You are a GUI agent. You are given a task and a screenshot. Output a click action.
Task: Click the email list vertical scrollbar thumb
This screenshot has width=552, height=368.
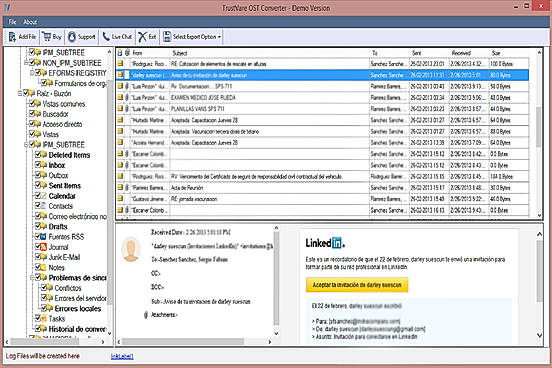539,127
